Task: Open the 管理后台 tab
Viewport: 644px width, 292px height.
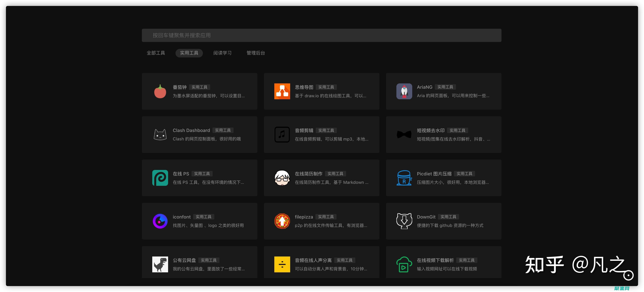Action: [256, 53]
